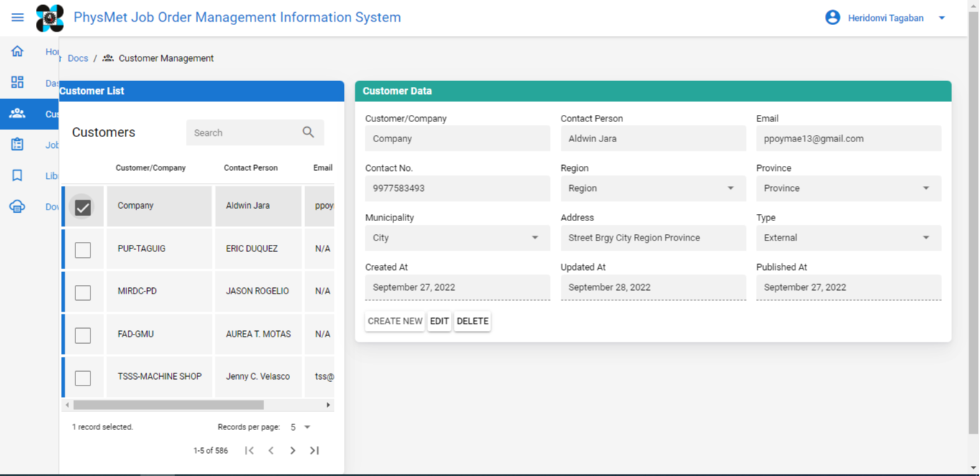Screen dimensions: 980x476
Task: Go to the next page of customers
Action: click(292, 450)
